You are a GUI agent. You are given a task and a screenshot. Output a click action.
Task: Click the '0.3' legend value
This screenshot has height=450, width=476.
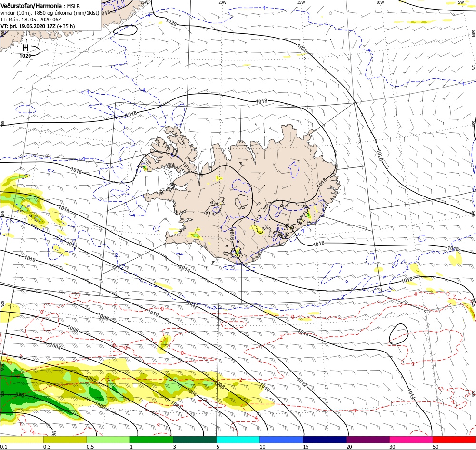(x=47, y=447)
